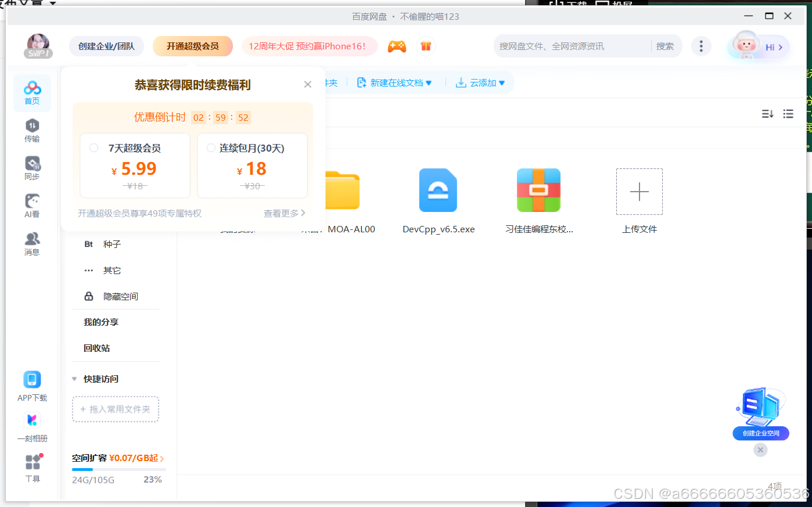The image size is (812, 507).
Task: Select the DevCpp_v6.5.exe file icon
Action: click(x=439, y=190)
